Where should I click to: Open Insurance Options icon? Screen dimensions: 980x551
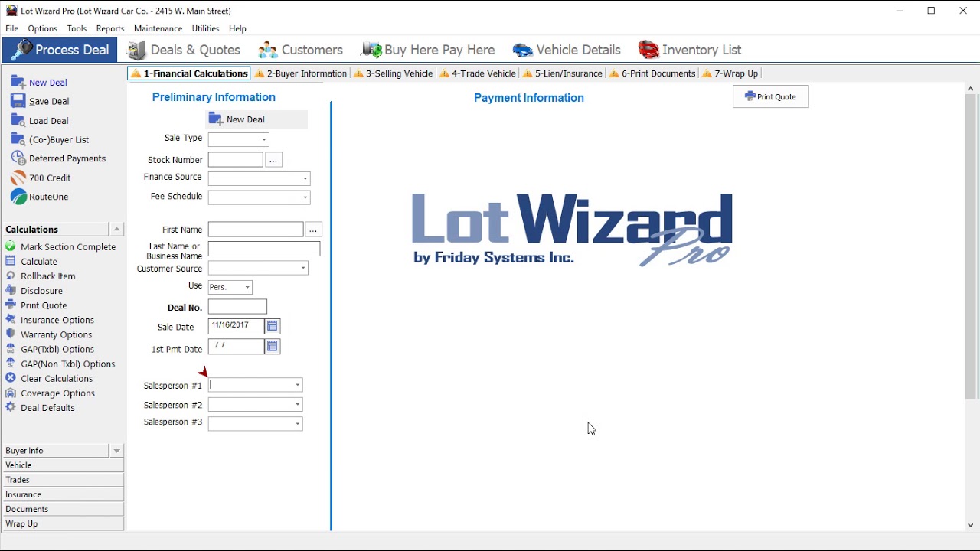point(11,319)
